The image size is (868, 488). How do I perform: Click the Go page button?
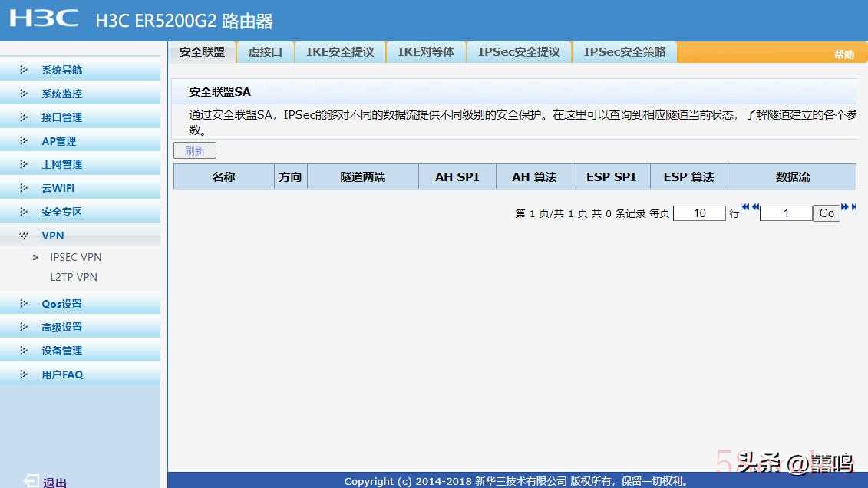[x=827, y=213]
